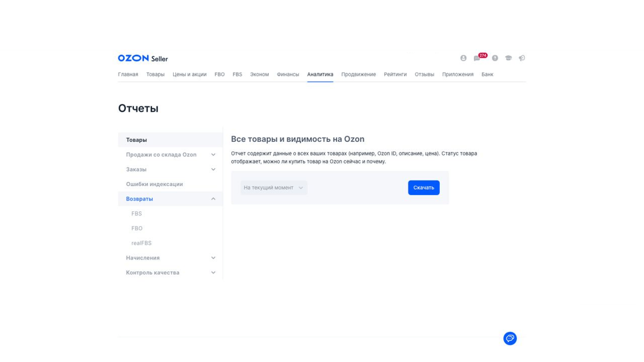The height and width of the screenshot is (362, 644).
Task: Open FBS returns report in sidebar
Action: [x=137, y=214]
